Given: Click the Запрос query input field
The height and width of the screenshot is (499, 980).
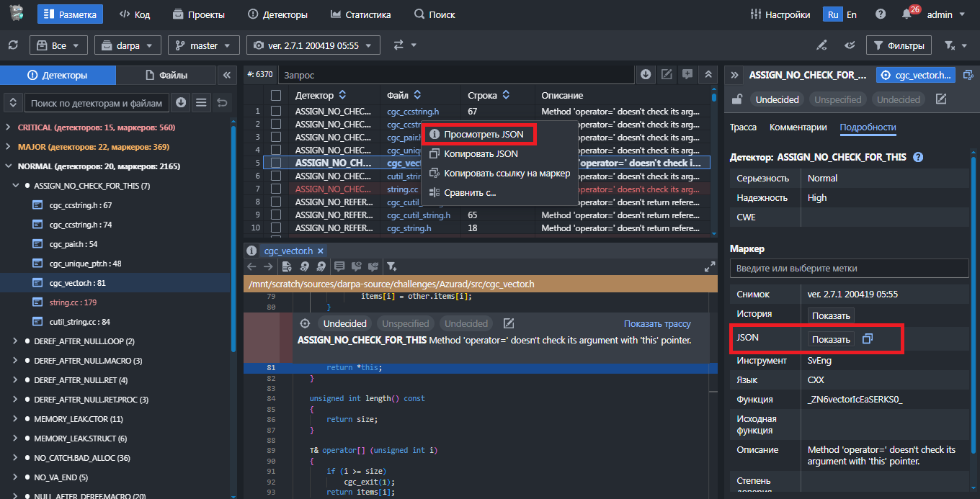Looking at the screenshot, I should pyautogui.click(x=454, y=75).
